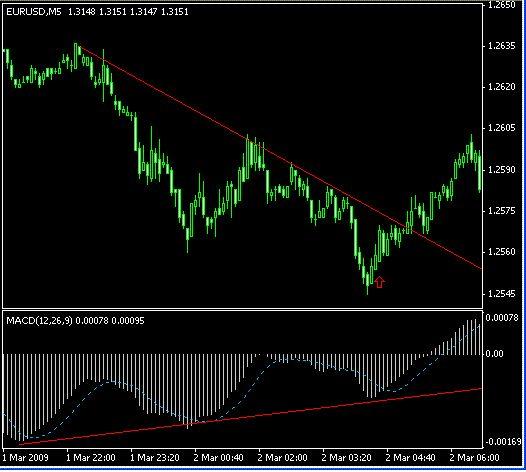The width and height of the screenshot is (526, 472).
Task: Select the red descending trendline on price chart
Action: click(280, 157)
